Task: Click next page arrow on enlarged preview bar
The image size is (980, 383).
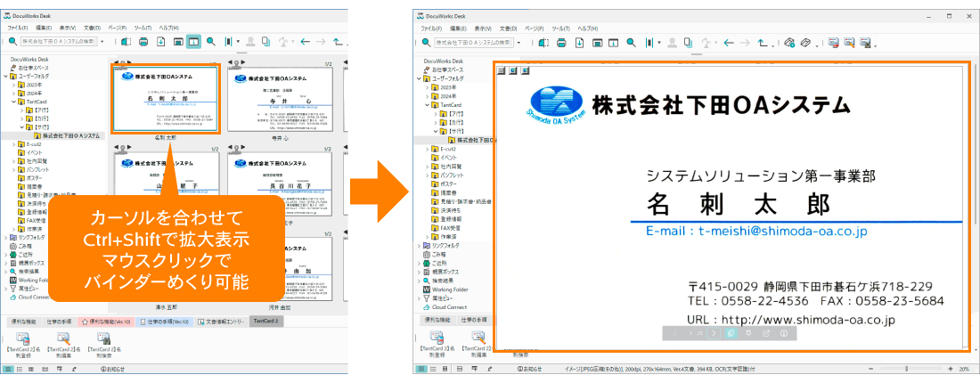Action: [713, 332]
